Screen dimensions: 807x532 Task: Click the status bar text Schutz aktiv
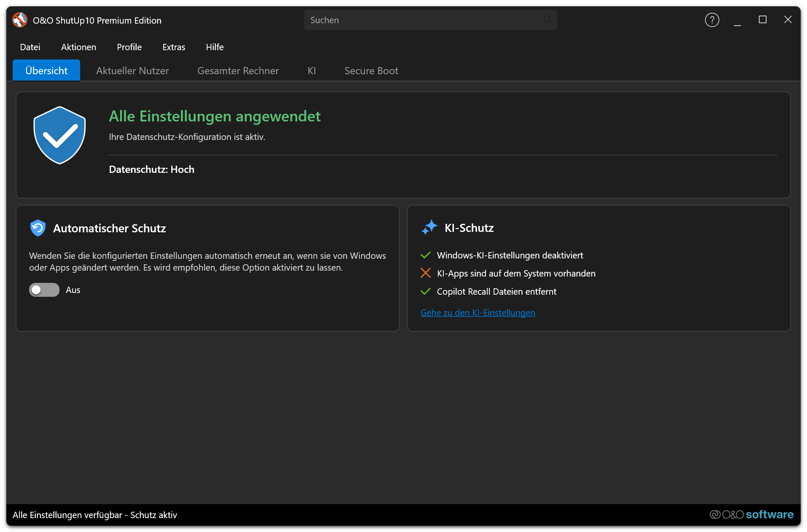pyautogui.click(x=154, y=515)
